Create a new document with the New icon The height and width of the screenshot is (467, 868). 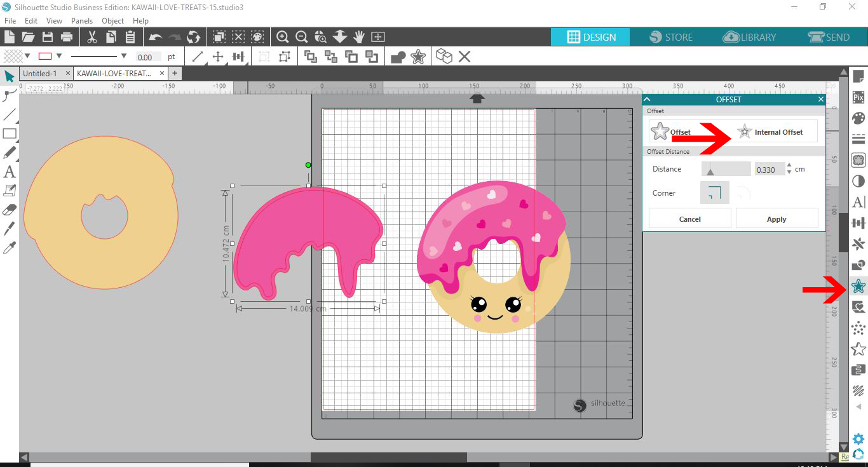pyautogui.click(x=10, y=37)
